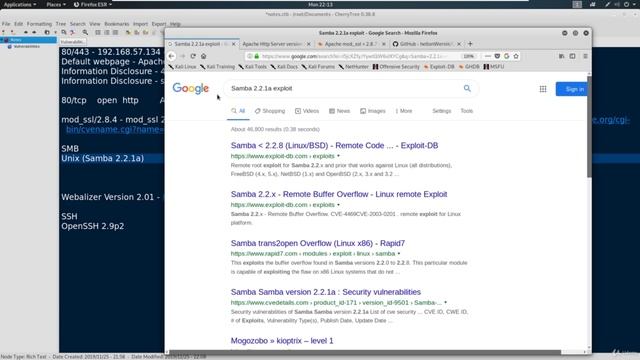Open Samba 2.2.x Remote Buffer Overflow result
This screenshot has width=640, height=360.
point(339,194)
